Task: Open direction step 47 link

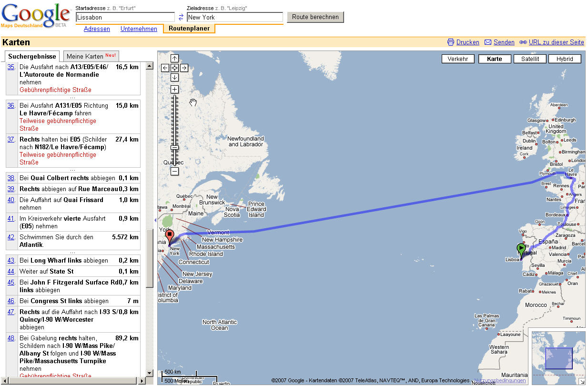Action: [11, 312]
